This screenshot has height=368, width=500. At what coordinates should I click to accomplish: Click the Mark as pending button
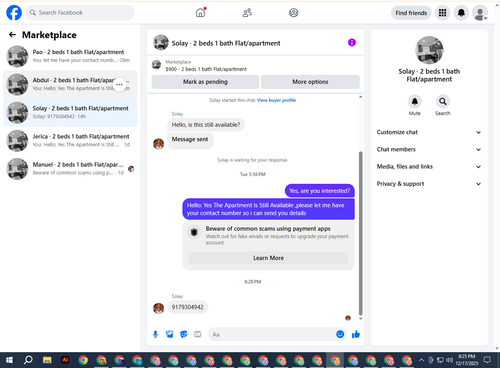coord(205,82)
